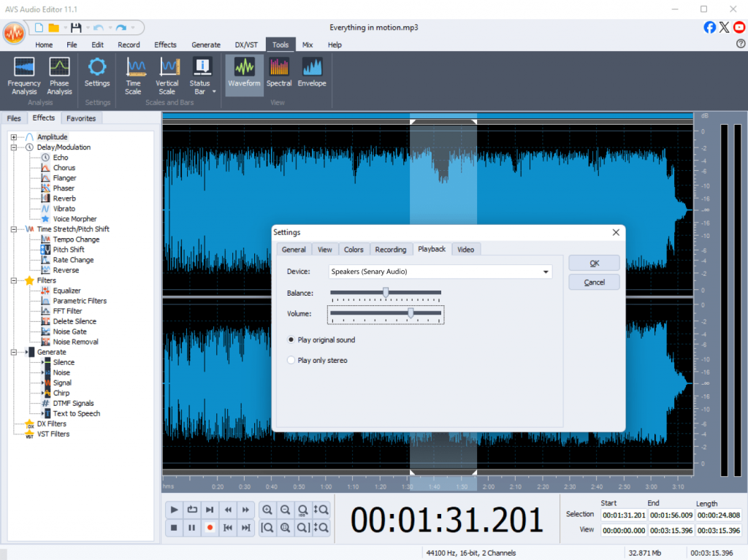Open the Effects ribbon menu tab
The height and width of the screenshot is (560, 748).
(x=165, y=45)
